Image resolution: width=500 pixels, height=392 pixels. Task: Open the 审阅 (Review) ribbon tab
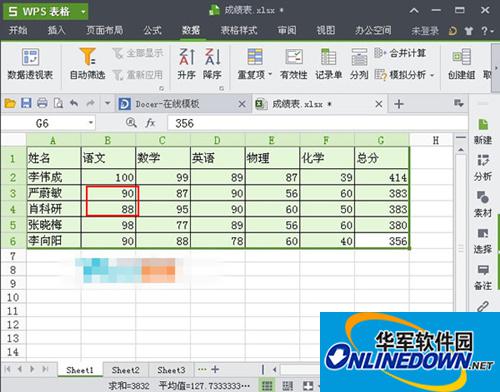[287, 30]
